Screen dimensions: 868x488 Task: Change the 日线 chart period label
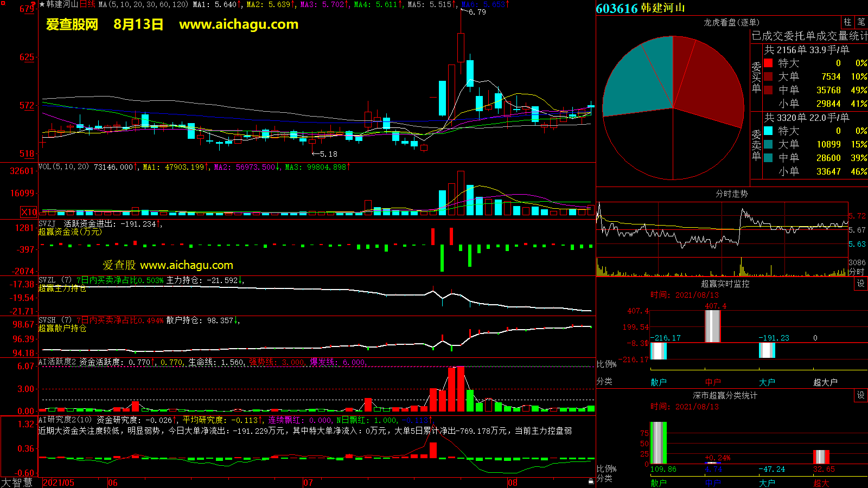(x=87, y=4)
